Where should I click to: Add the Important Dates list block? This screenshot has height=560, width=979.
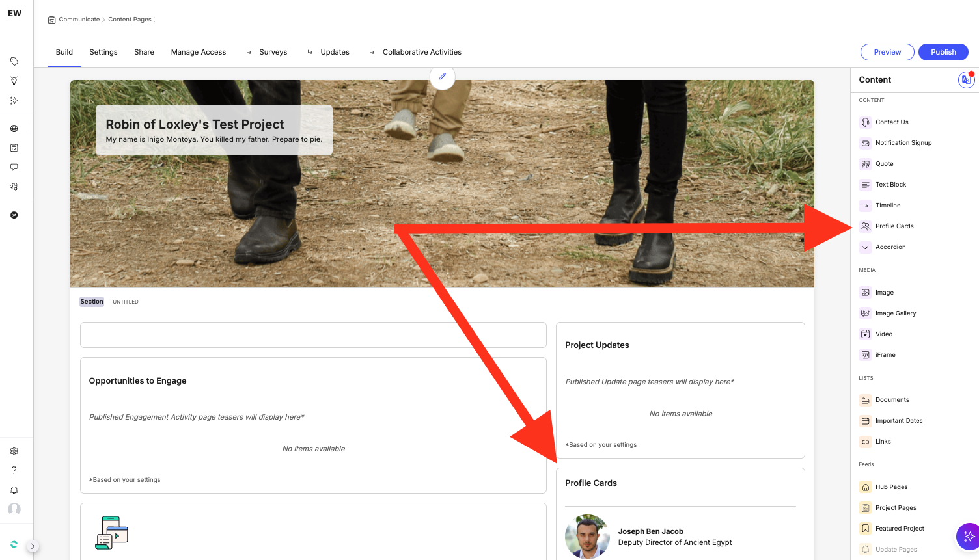tap(898, 421)
